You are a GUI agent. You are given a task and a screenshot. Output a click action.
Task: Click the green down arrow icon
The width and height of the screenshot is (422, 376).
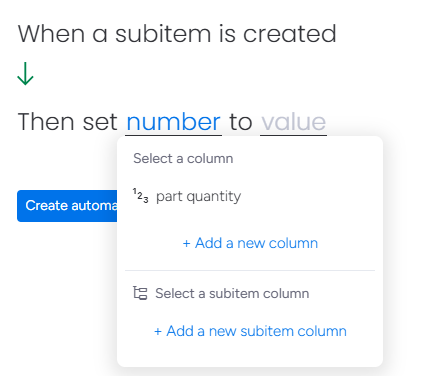tap(25, 74)
